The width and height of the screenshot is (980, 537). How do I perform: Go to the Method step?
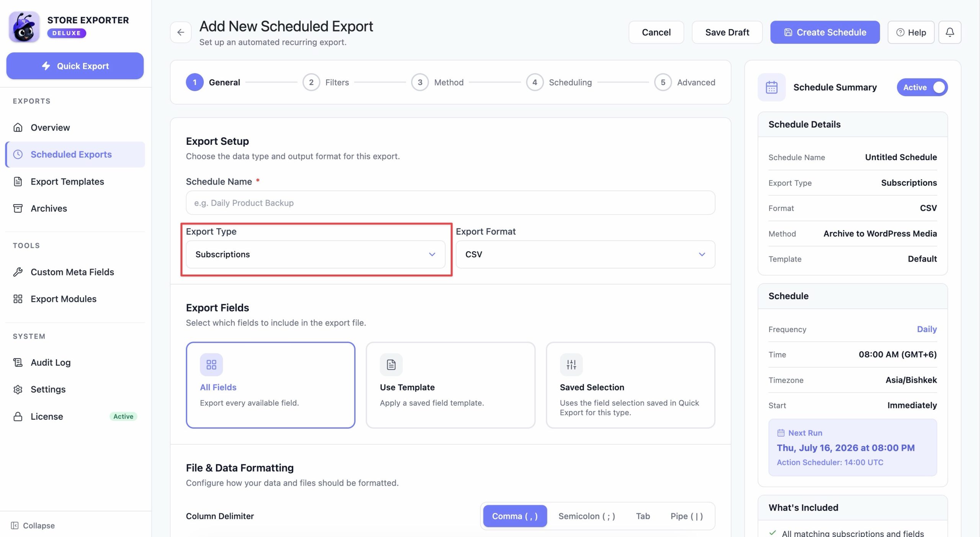(x=438, y=82)
